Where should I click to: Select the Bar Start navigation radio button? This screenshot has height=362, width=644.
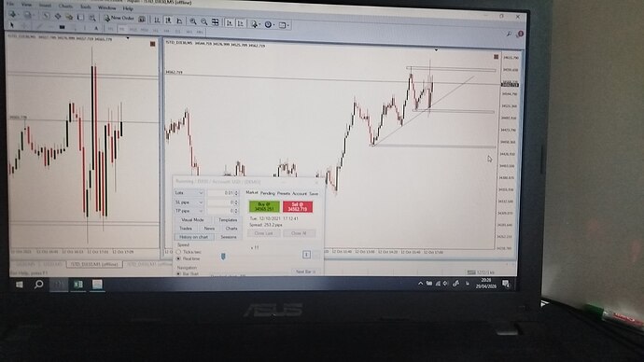coord(178,273)
